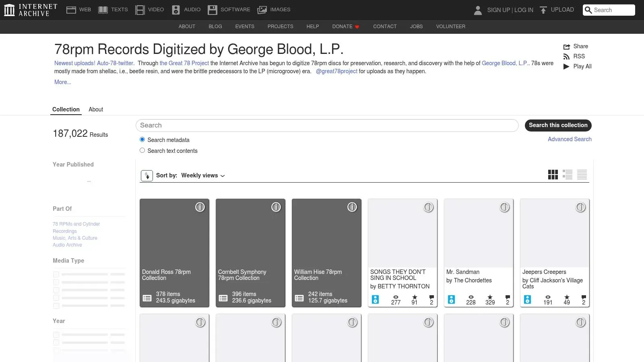Click the SIGN UP link
644x362 pixels.
(x=498, y=10)
